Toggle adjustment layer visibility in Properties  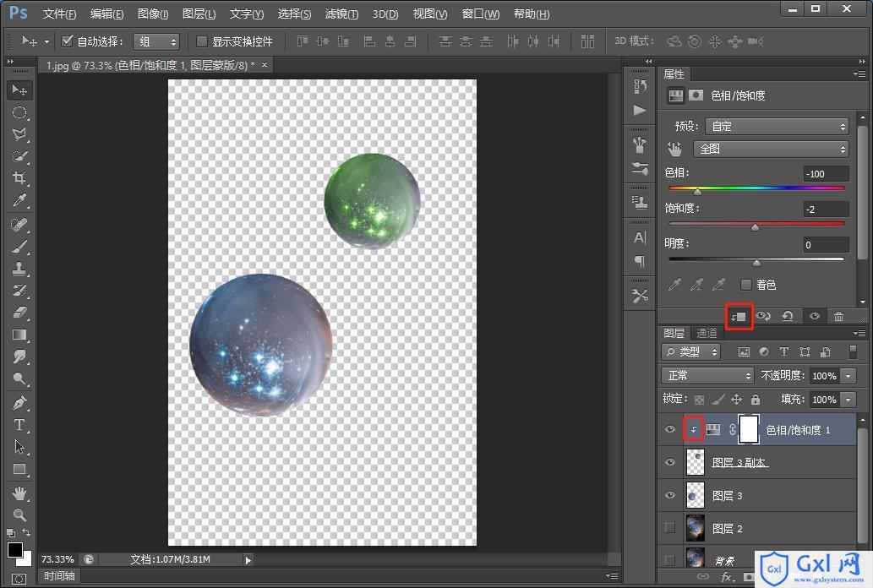tap(814, 316)
